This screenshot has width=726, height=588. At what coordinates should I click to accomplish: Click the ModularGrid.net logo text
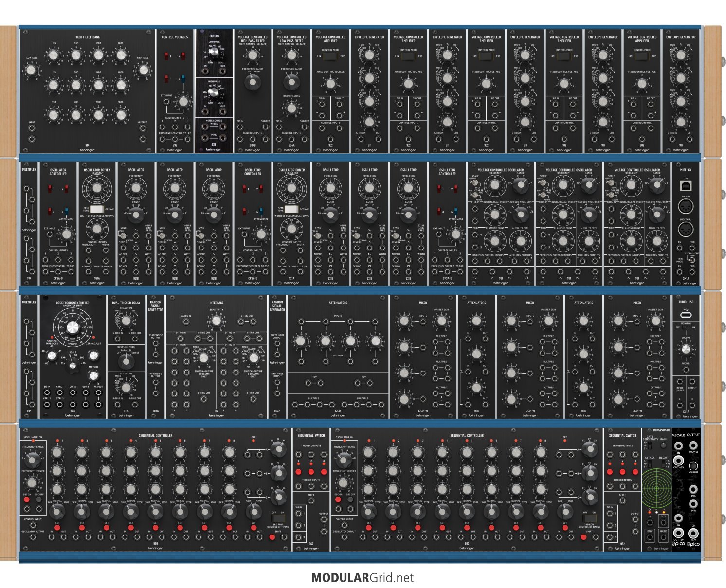pyautogui.click(x=363, y=578)
